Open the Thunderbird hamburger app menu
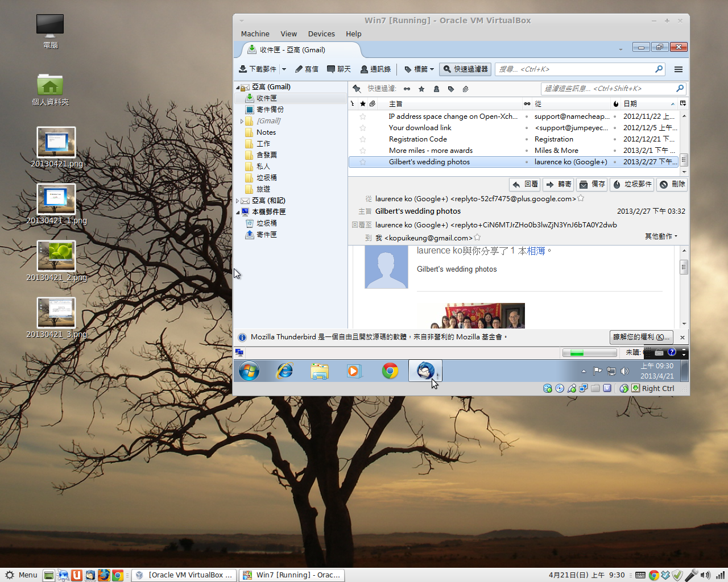 [x=679, y=69]
